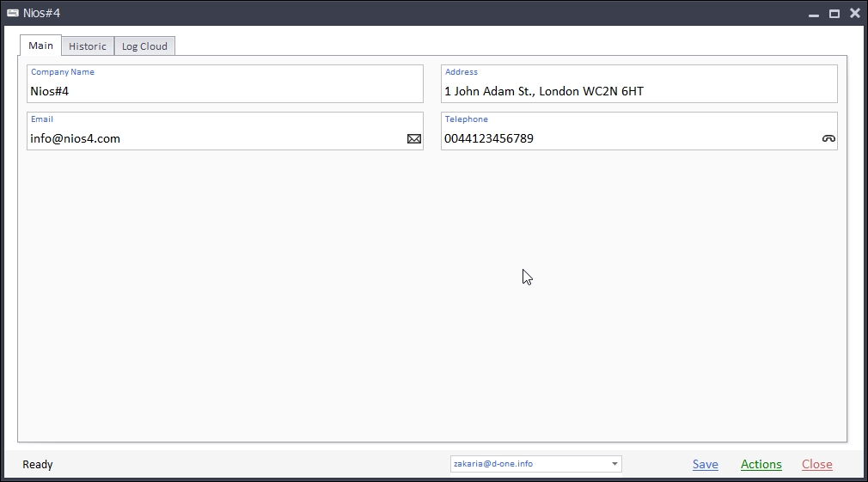The width and height of the screenshot is (868, 482).
Task: Maximize the Nios#4 window
Action: tap(834, 14)
